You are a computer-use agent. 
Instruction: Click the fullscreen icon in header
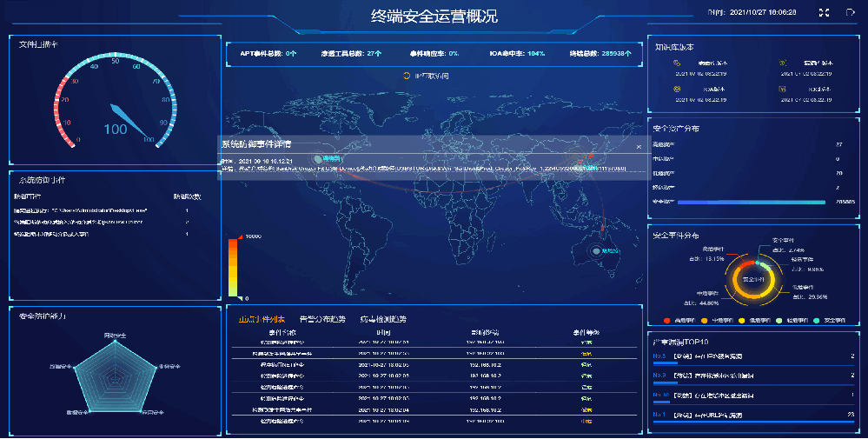(825, 13)
